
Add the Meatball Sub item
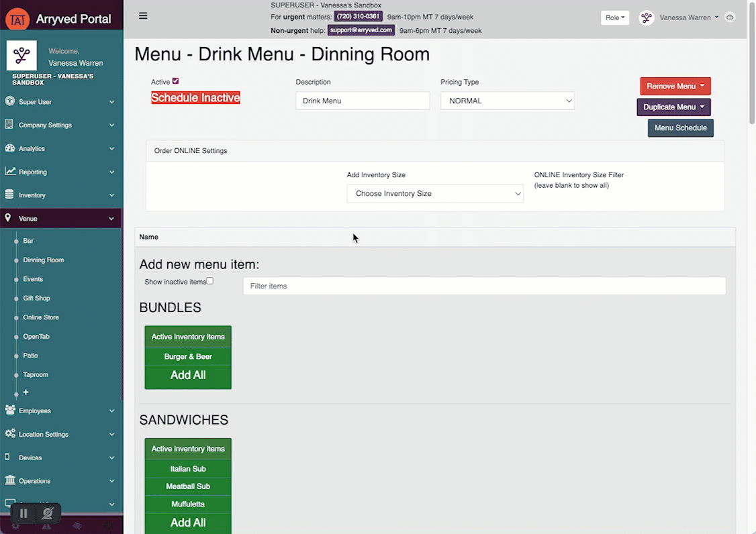coord(188,486)
